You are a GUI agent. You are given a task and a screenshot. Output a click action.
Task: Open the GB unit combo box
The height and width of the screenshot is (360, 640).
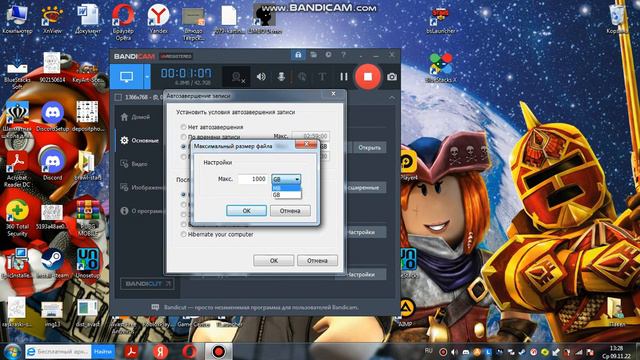[x=286, y=179]
